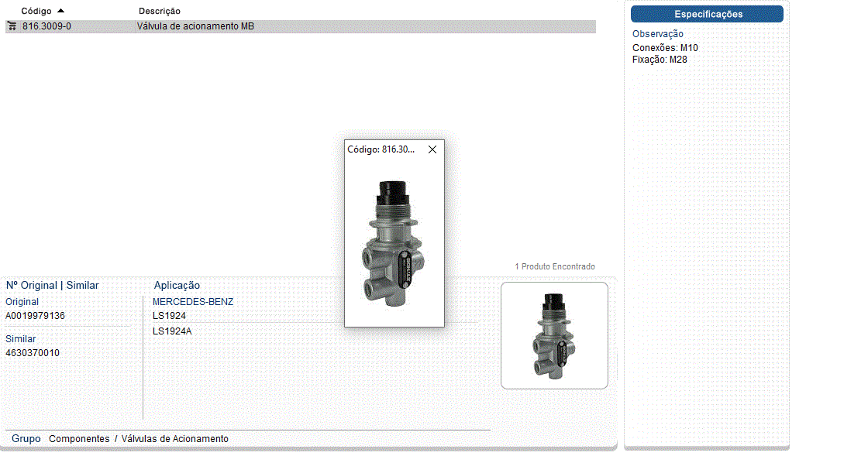Image resolution: width=868 pixels, height=463 pixels.
Task: Click the shopping cart icon beside 816.3009-0
Action: pos(12,26)
